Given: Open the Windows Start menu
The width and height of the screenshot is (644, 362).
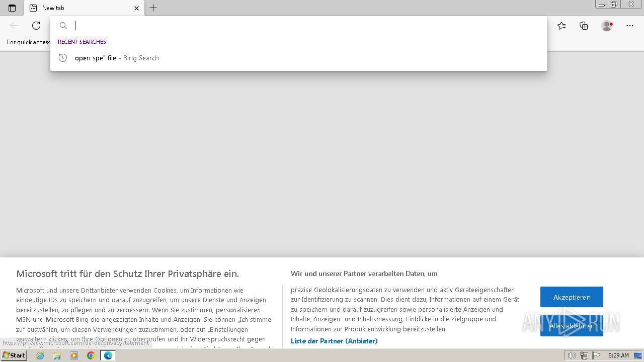Looking at the screenshot, I should 14,355.
